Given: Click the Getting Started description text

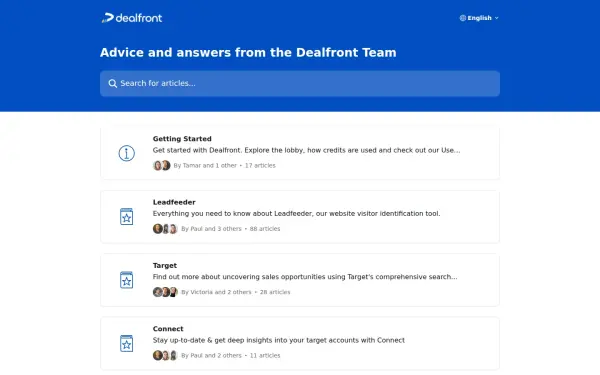Looking at the screenshot, I should coord(306,150).
